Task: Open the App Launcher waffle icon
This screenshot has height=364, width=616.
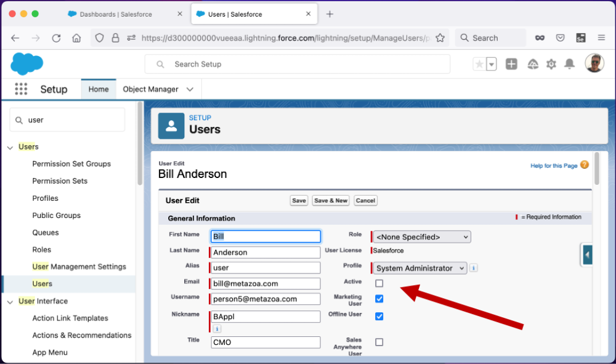Action: [x=21, y=89]
